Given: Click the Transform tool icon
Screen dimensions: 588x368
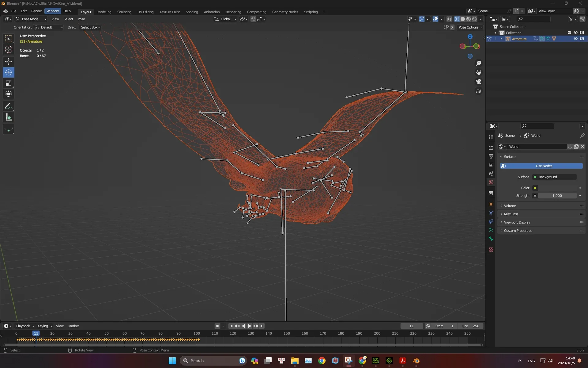Looking at the screenshot, I should 9,93.
